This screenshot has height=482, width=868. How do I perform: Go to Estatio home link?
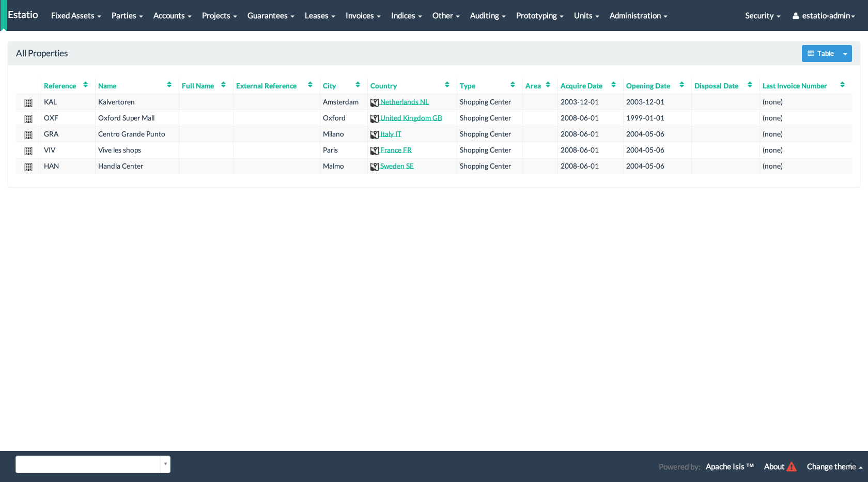(x=23, y=14)
